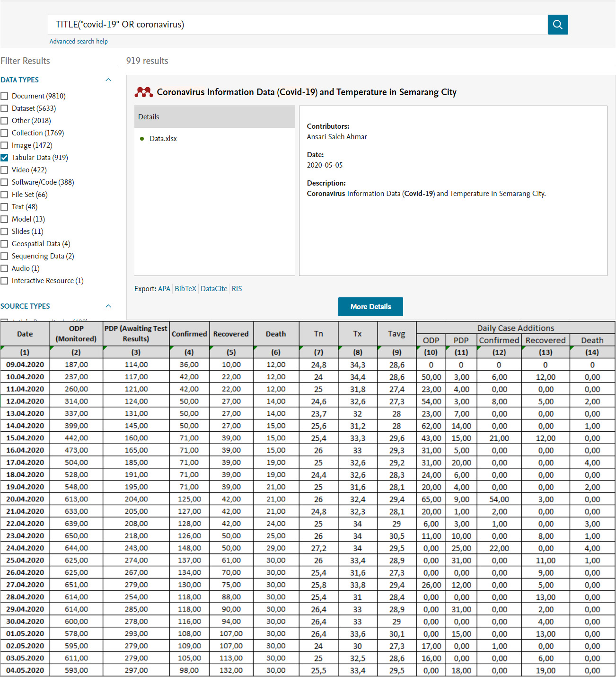Click the green bullet next to Data.xlsx
This screenshot has height=677, width=616.
(x=142, y=139)
